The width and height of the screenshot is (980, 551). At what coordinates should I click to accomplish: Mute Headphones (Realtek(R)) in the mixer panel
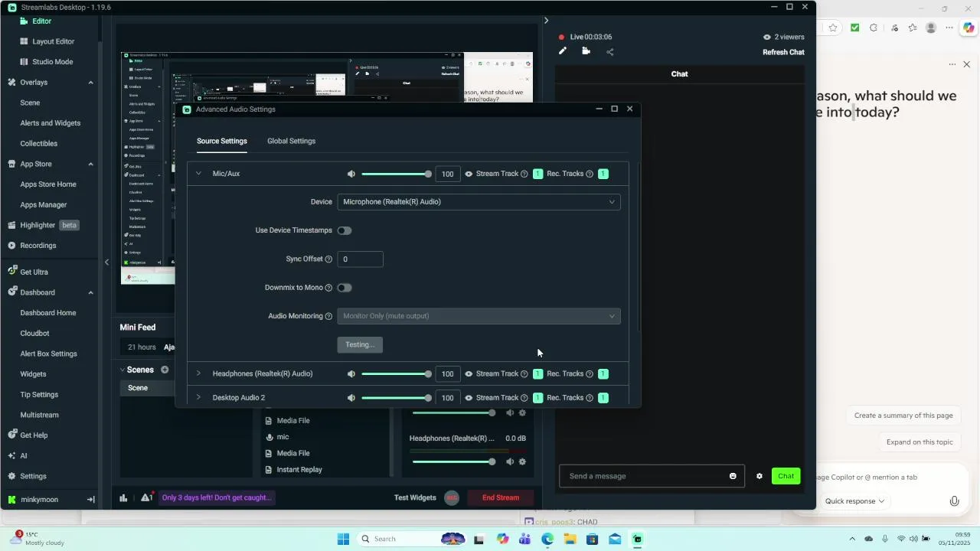pos(510,461)
